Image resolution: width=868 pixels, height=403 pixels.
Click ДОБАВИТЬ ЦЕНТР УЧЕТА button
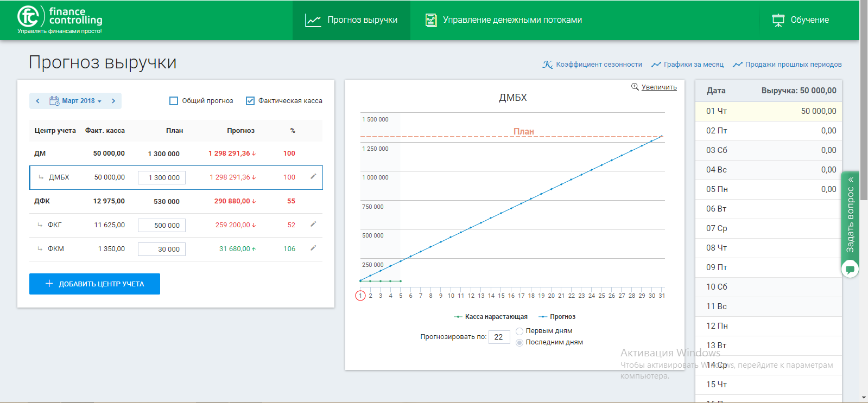click(94, 284)
